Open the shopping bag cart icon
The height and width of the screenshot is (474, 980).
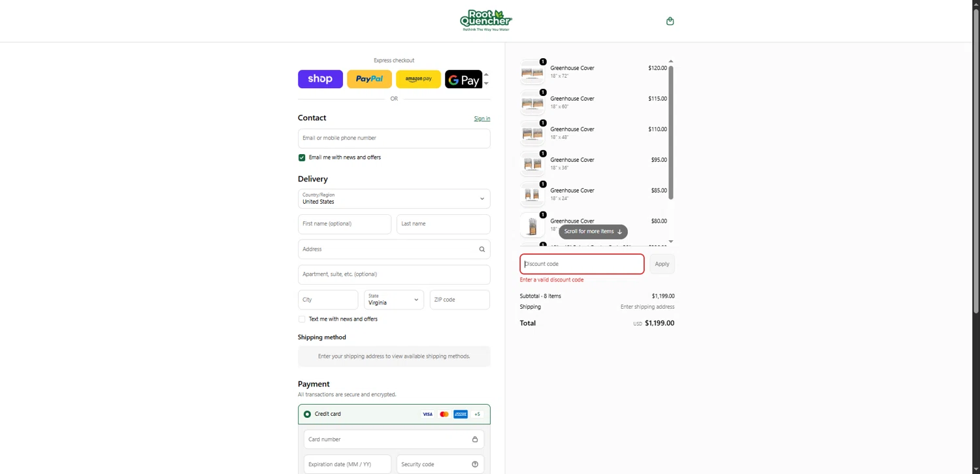[670, 21]
